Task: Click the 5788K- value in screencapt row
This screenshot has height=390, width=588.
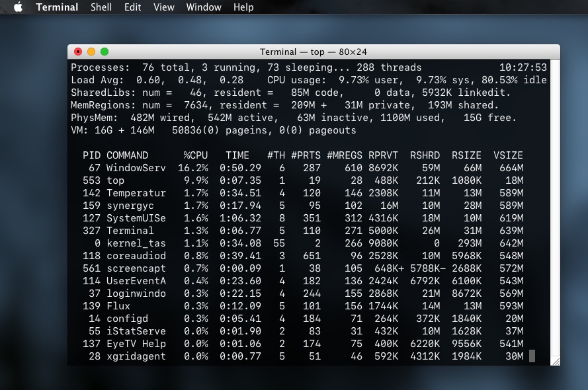Action: [428, 268]
